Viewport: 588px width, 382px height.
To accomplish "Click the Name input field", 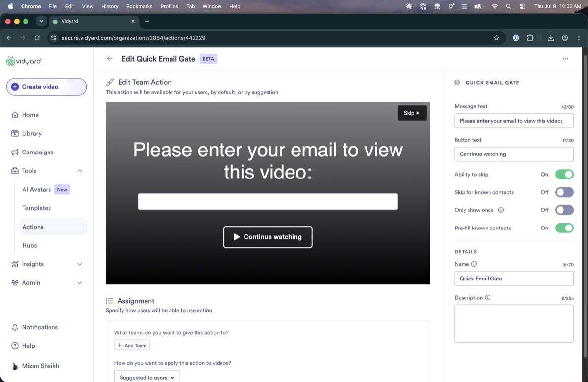I will tap(514, 279).
